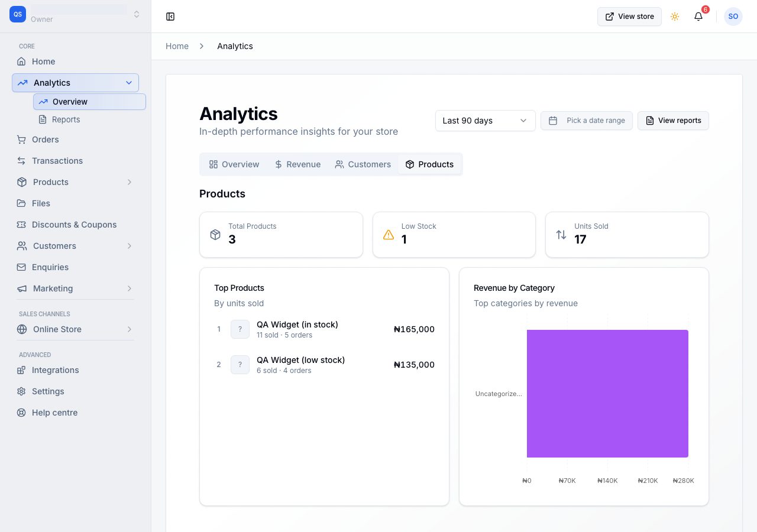Image resolution: width=757 pixels, height=532 pixels.
Task: Switch theme with the sun icon
Action: pyautogui.click(x=675, y=17)
